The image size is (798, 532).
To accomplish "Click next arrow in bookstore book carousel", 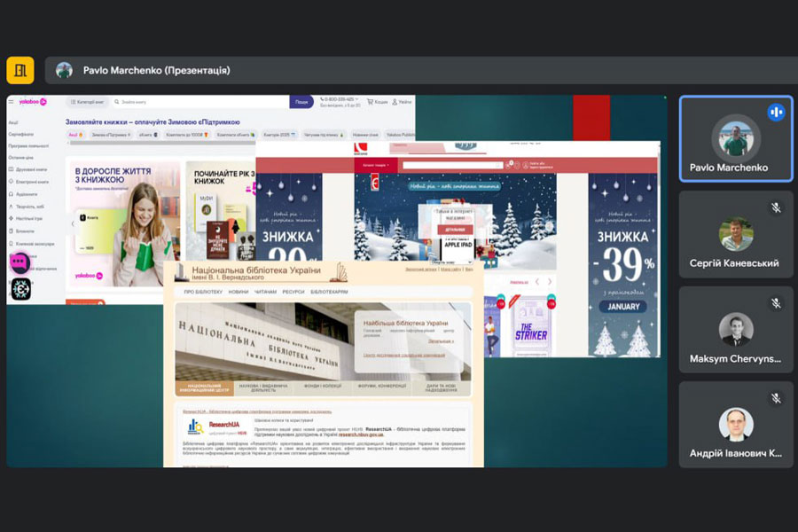I will point(550,282).
